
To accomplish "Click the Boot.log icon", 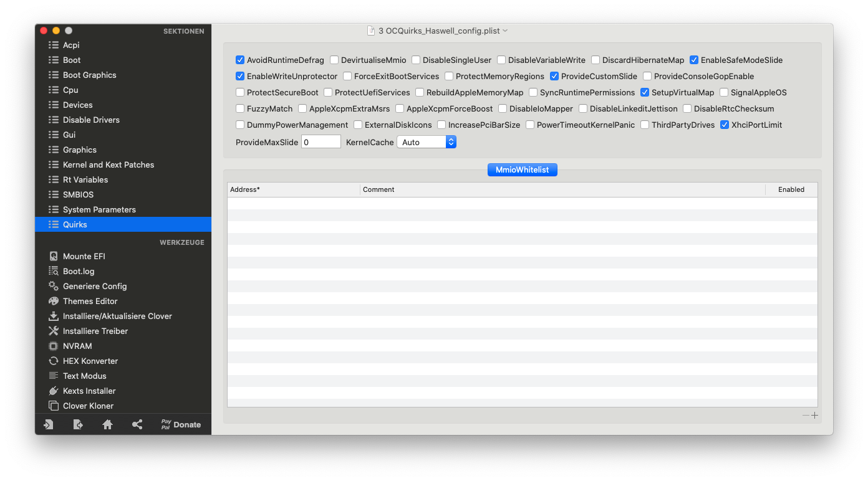I will click(x=54, y=271).
